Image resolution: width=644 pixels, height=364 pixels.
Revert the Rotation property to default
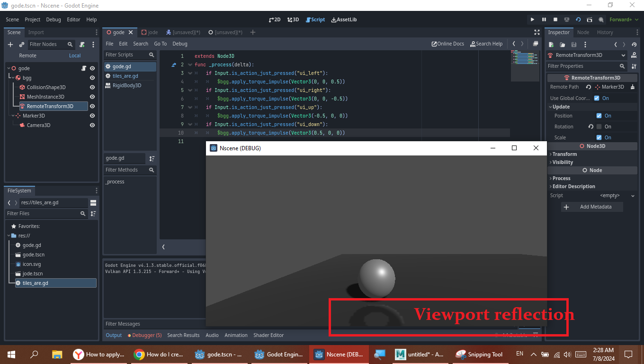point(591,127)
